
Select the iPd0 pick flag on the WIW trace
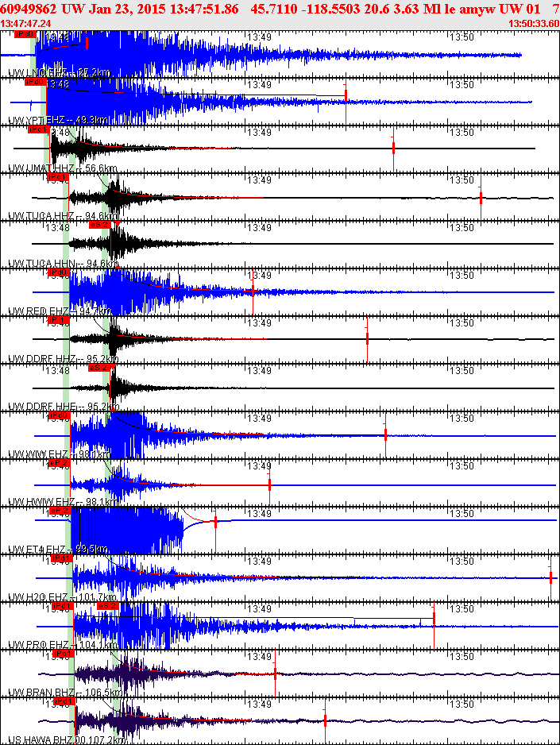point(60,415)
